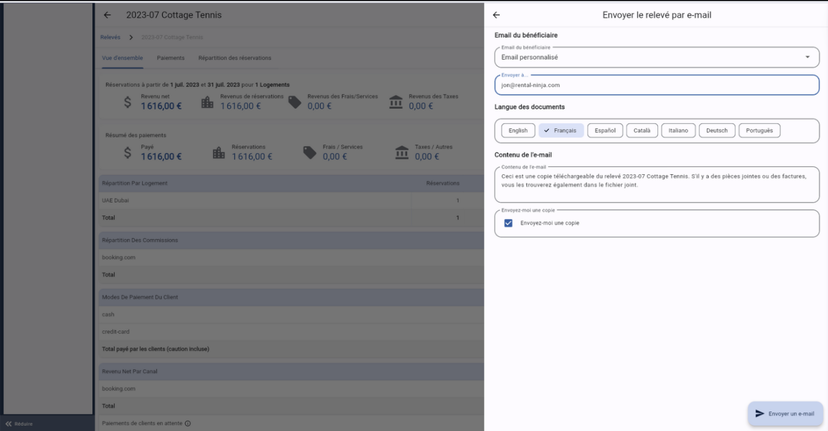Uncheck the Envoyez-moi une copie checkbox
Image resolution: width=828 pixels, height=431 pixels.
(x=508, y=223)
